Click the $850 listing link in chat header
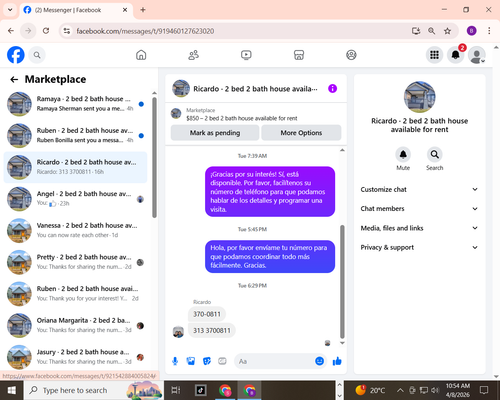The width and height of the screenshot is (500, 400). click(242, 118)
